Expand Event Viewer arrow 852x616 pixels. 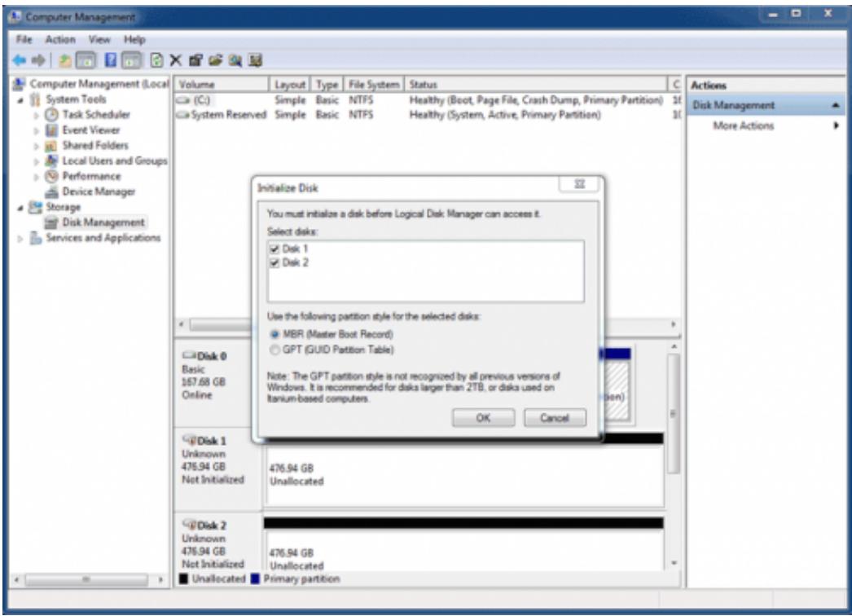click(x=37, y=130)
